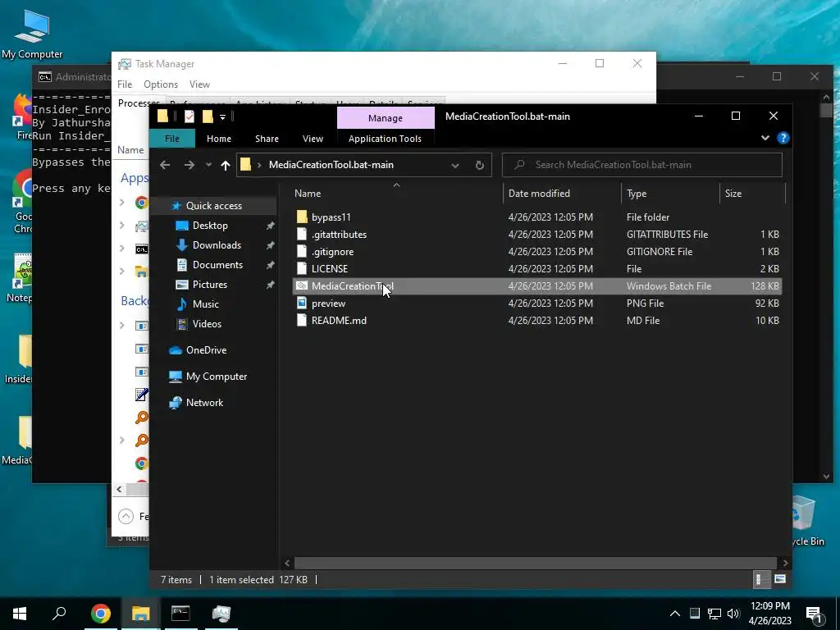
Task: Select the .gitattributes file
Action: point(339,234)
